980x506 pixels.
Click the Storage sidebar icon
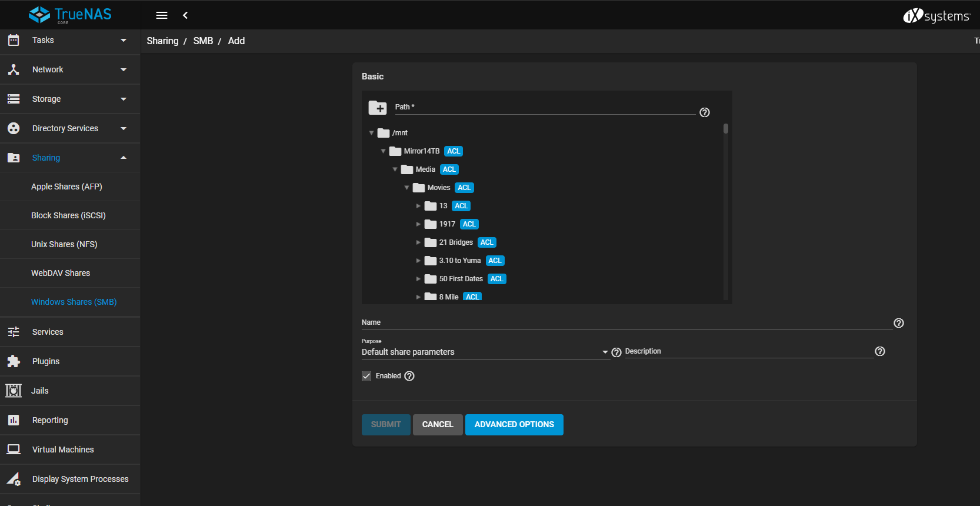14,99
